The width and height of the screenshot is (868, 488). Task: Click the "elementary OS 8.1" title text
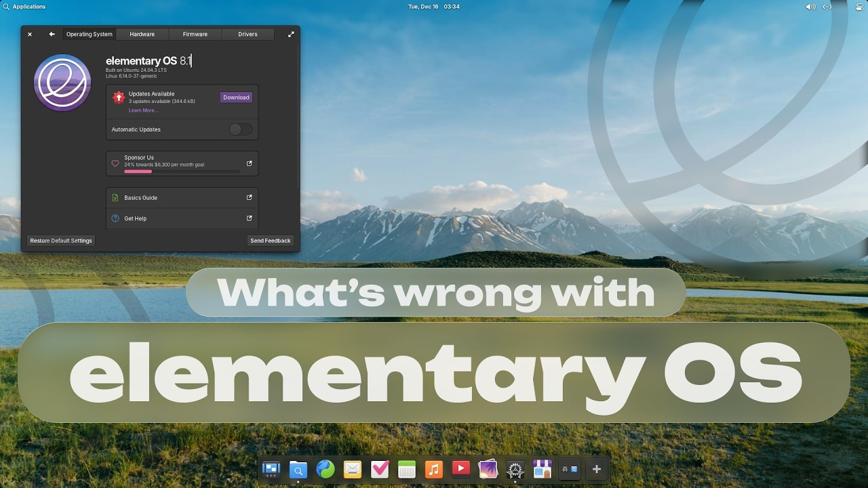click(x=149, y=61)
